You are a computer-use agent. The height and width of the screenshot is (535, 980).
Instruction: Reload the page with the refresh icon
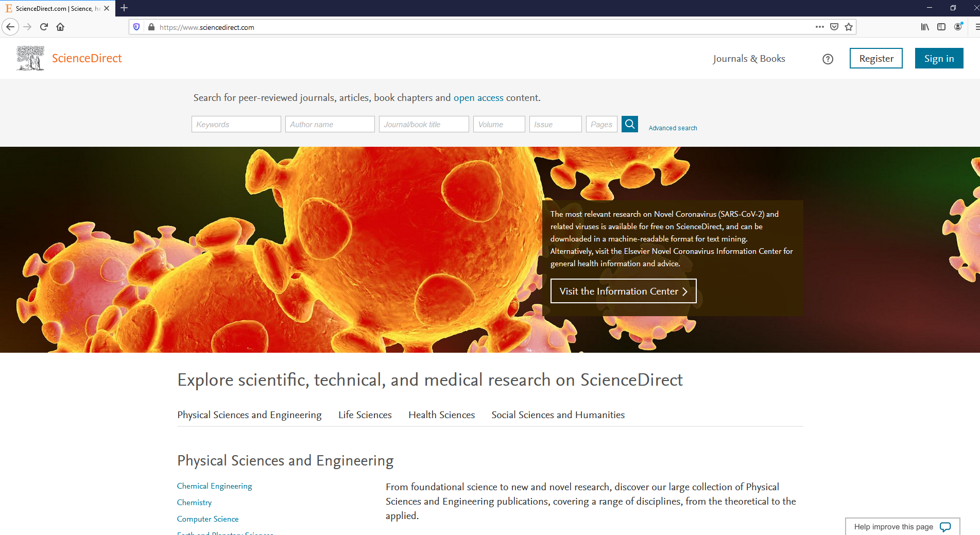(x=44, y=27)
